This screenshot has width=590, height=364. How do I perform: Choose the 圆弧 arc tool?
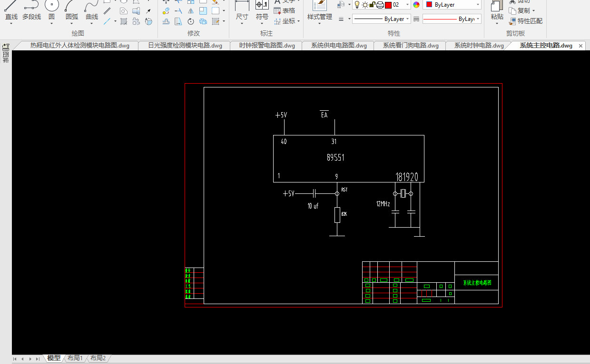[x=71, y=10]
